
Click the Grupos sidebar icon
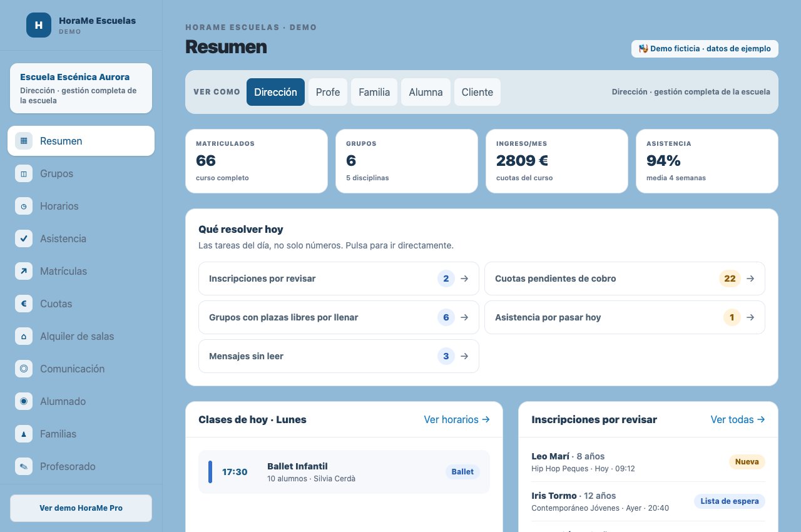click(x=24, y=173)
